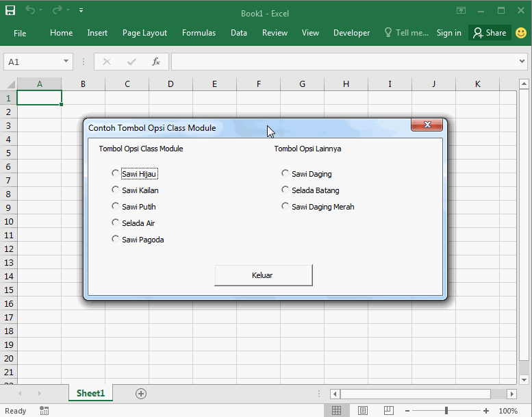Click the horizontal scrollbar thumb
This screenshot has width=532, height=417.
click(x=416, y=394)
